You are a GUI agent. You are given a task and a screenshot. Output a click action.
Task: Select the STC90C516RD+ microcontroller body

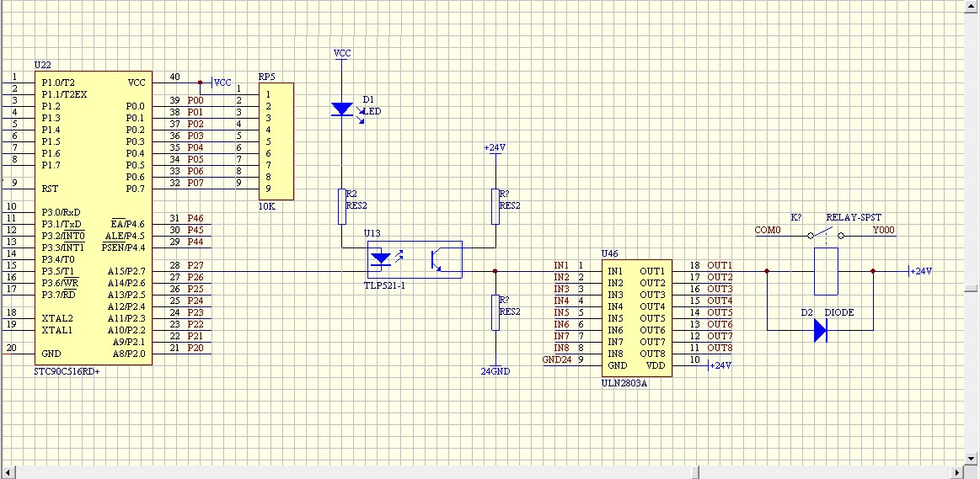[x=93, y=217]
